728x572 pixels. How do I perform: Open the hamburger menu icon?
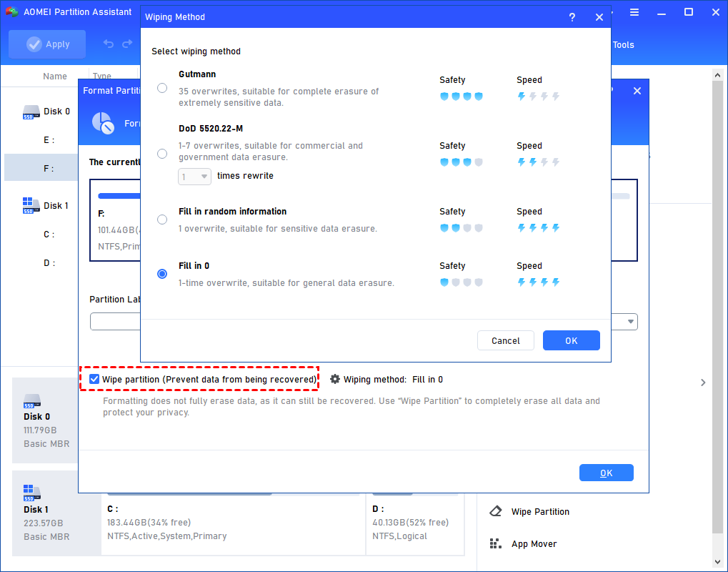coord(634,13)
